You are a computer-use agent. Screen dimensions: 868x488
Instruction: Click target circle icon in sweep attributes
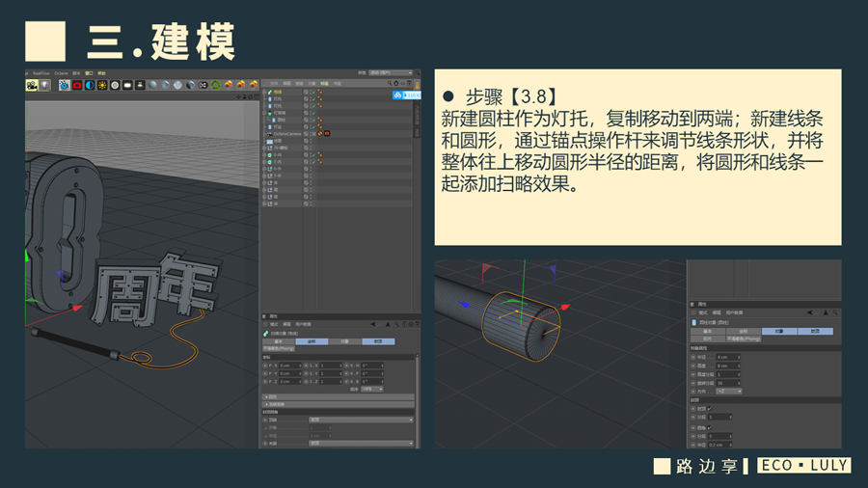click(411, 324)
